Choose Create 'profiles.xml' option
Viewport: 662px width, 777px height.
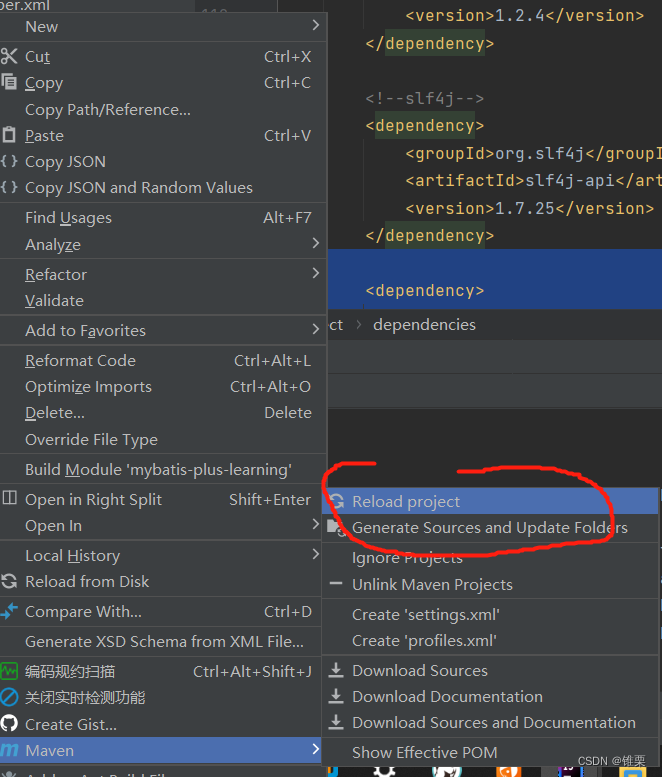coord(491,641)
